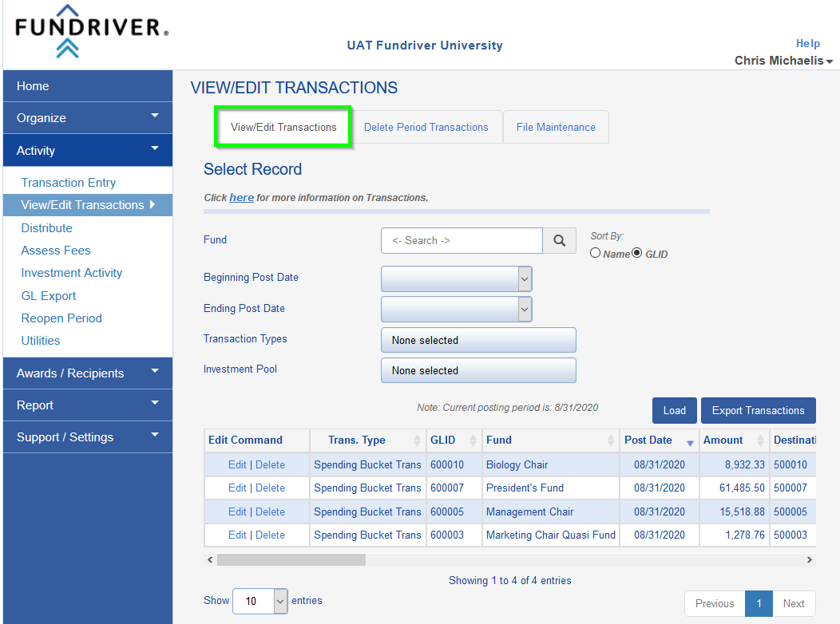This screenshot has height=624, width=840.
Task: Click horizontal scrollbar right arrow
Action: point(810,560)
